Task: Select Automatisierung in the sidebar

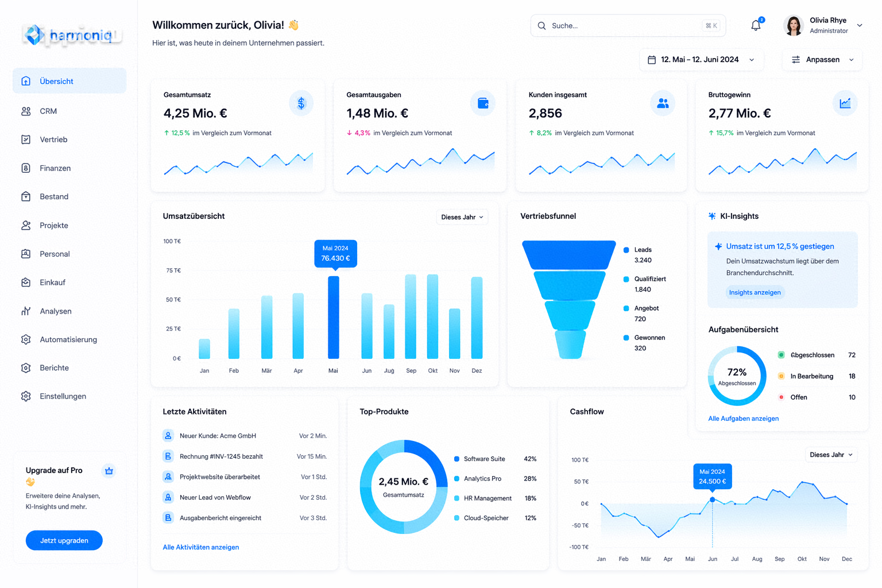Action: pos(69,339)
